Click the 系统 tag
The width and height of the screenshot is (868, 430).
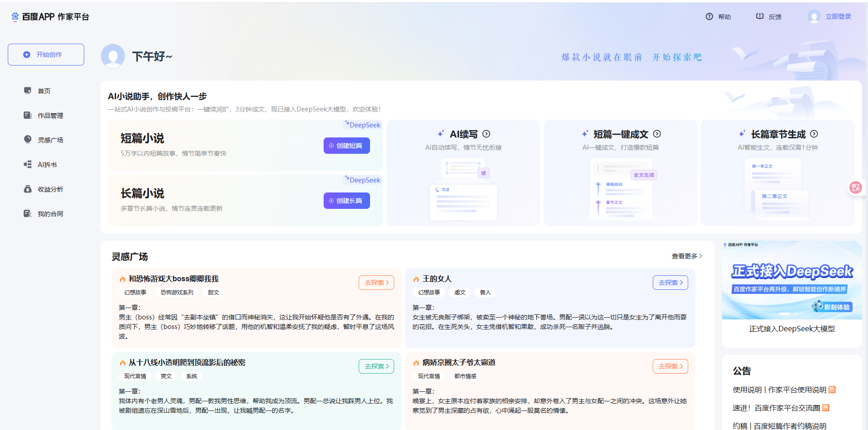point(192,376)
